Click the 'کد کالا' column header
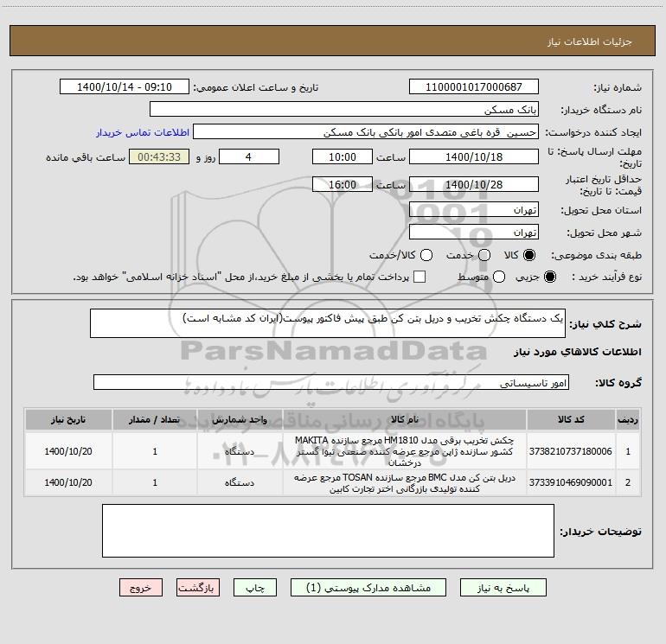The image size is (666, 644). click(x=573, y=419)
